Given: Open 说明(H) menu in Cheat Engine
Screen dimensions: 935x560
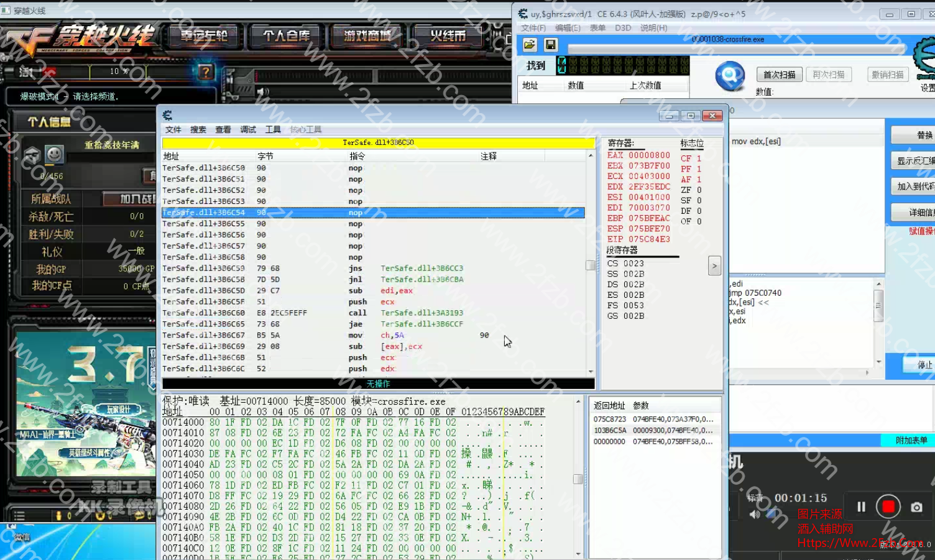Looking at the screenshot, I should (x=653, y=28).
